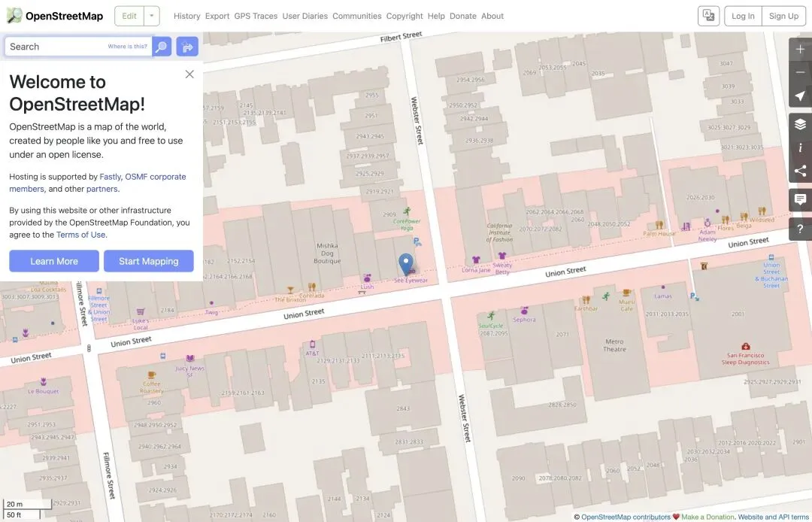Screen dimensions: 812x522
Task: Click the OpenStreetMap logo icon
Action: click(14, 16)
